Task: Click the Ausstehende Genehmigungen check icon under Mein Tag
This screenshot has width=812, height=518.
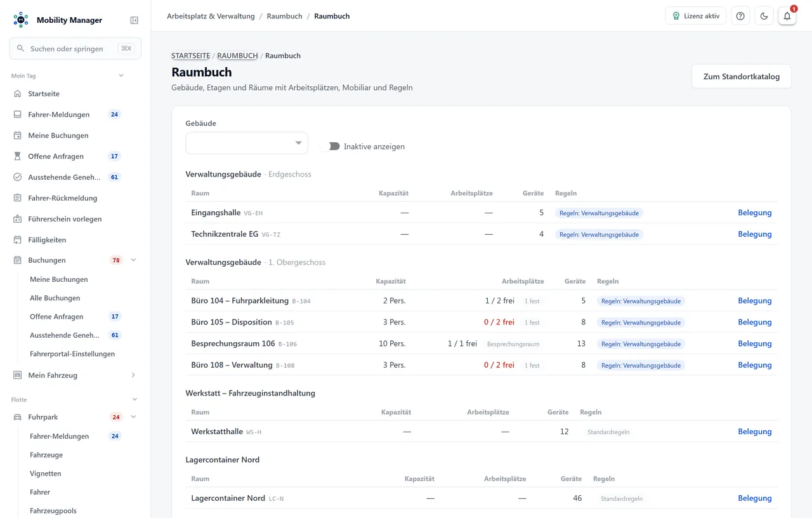Action: tap(18, 177)
